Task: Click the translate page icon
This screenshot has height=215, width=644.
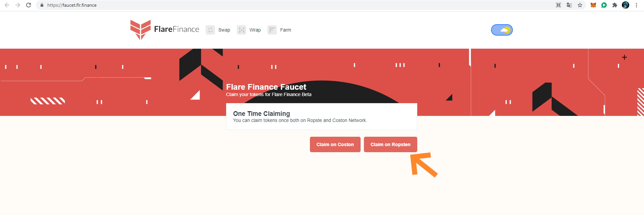Action: pyautogui.click(x=569, y=5)
